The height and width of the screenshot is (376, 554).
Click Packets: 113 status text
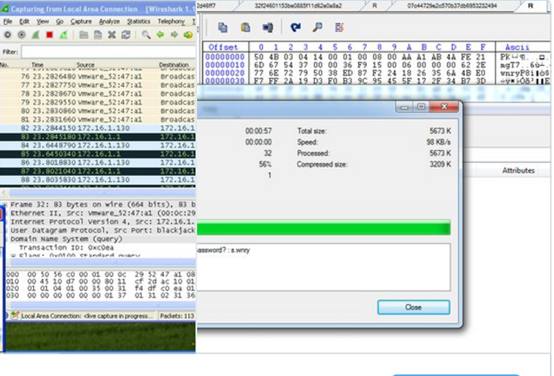177,316
